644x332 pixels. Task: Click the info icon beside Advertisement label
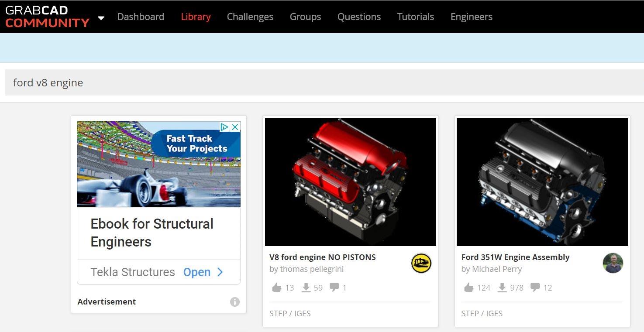(235, 302)
